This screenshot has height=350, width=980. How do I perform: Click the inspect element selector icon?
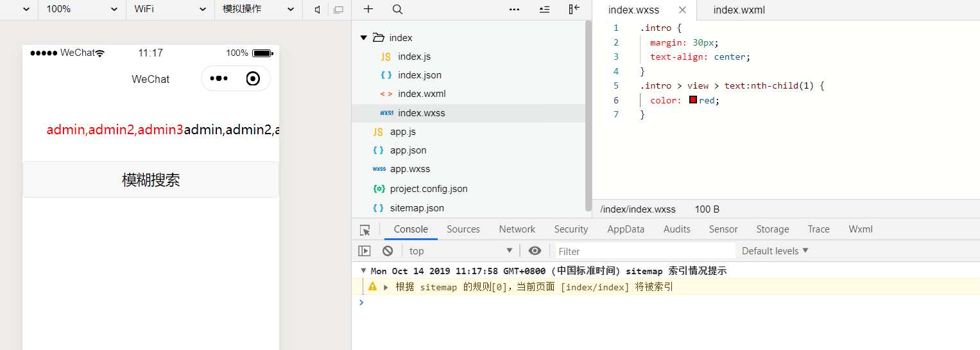click(365, 230)
